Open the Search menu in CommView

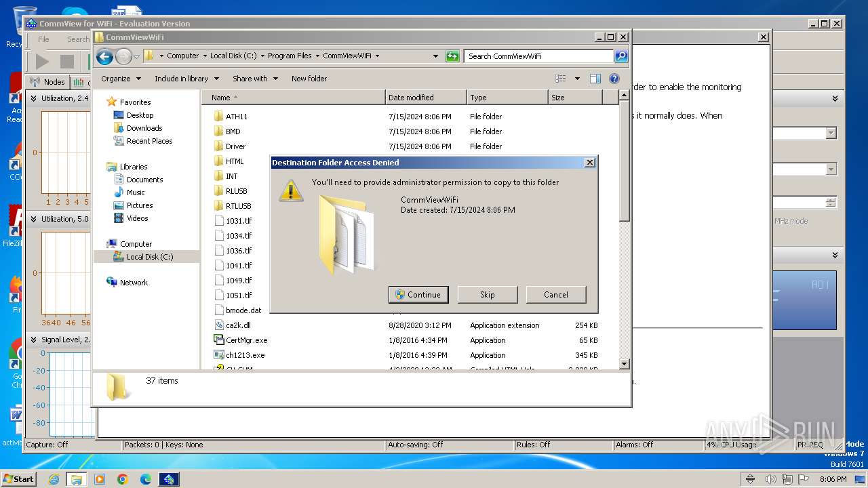(x=78, y=39)
